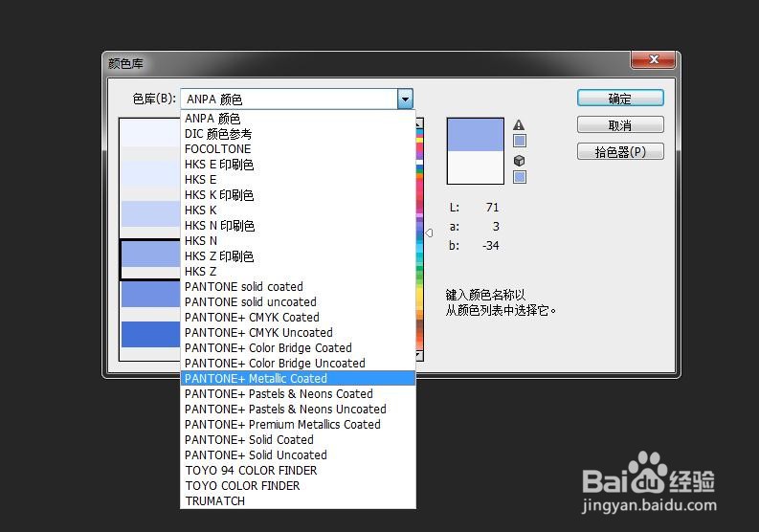Click the rainbow color spectrum strip
This screenshot has height=532, width=759.
419,239
